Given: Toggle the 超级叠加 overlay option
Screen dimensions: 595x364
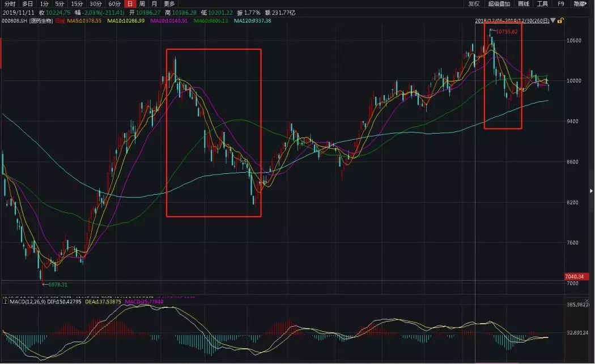Looking at the screenshot, I should coord(499,4).
